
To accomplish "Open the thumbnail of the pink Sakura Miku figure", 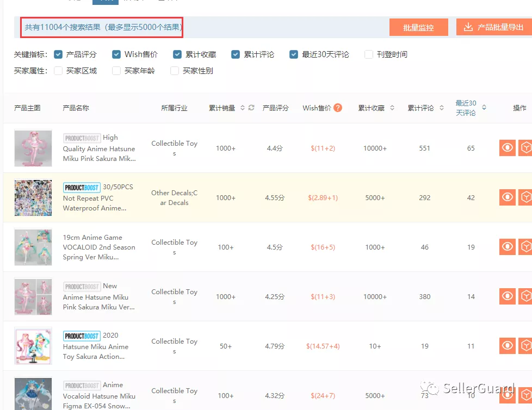I will point(33,147).
